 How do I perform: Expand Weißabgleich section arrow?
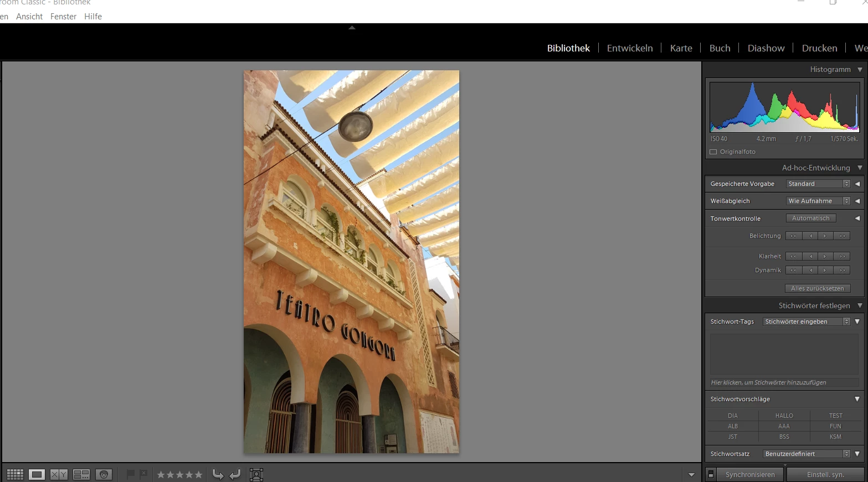(857, 201)
